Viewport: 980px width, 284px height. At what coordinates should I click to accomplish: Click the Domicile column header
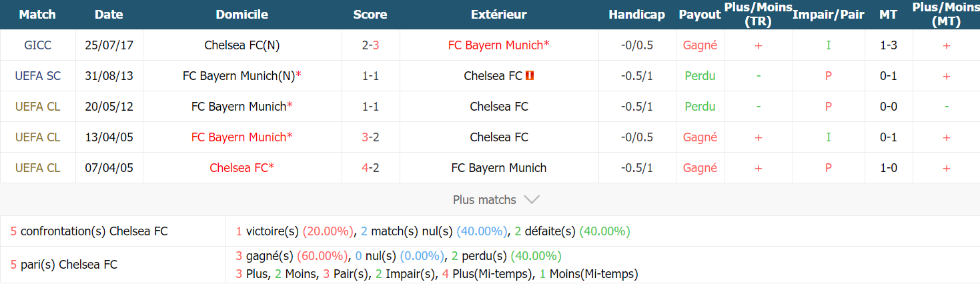242,15
